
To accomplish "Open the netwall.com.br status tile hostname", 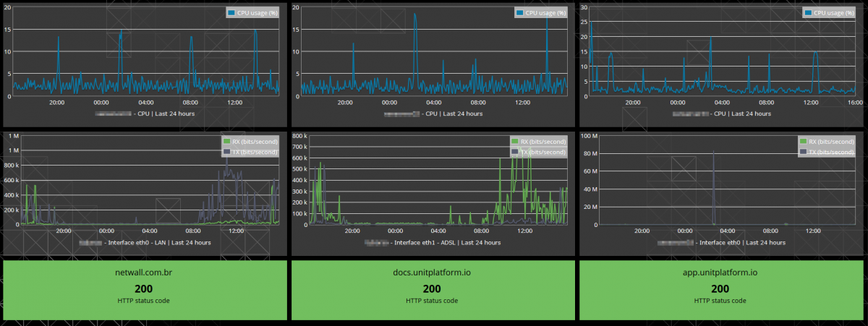I will (144, 273).
